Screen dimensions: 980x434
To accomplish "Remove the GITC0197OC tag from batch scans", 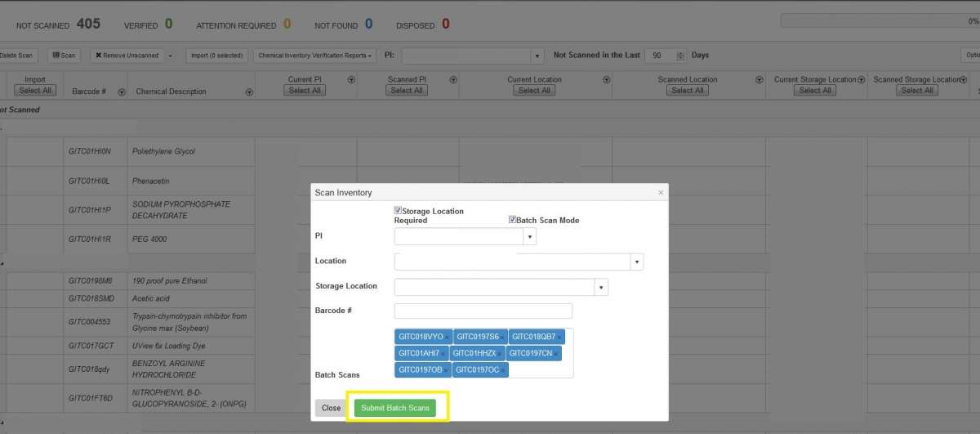I will [503, 370].
